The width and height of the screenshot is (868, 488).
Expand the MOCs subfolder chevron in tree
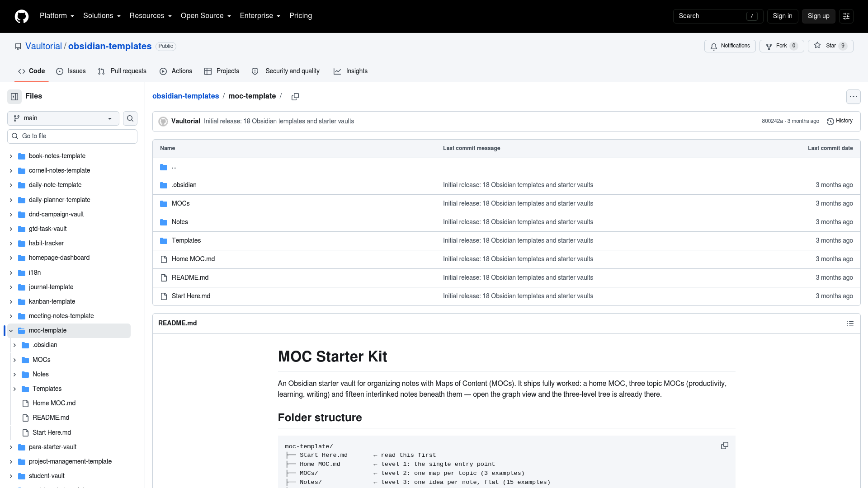(14, 360)
